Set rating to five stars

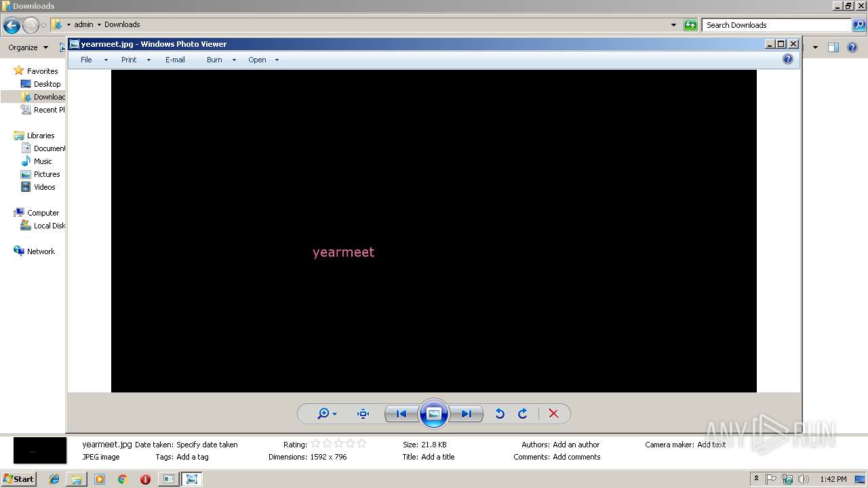361,444
